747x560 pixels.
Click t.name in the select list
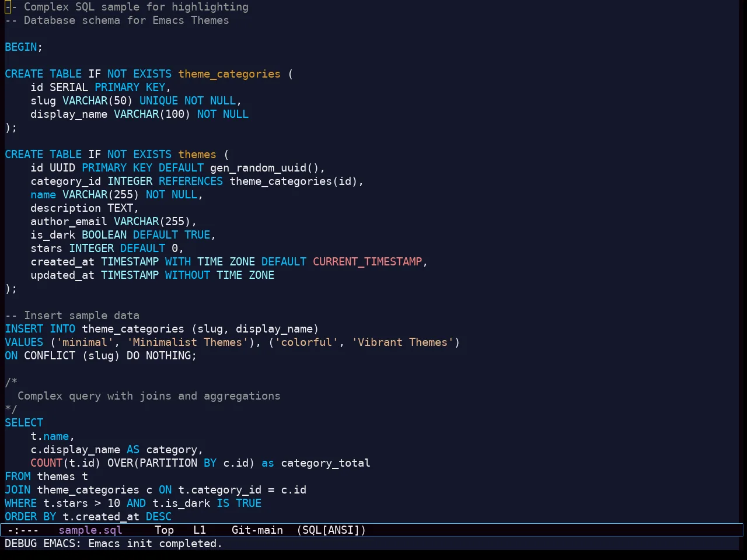50,436
